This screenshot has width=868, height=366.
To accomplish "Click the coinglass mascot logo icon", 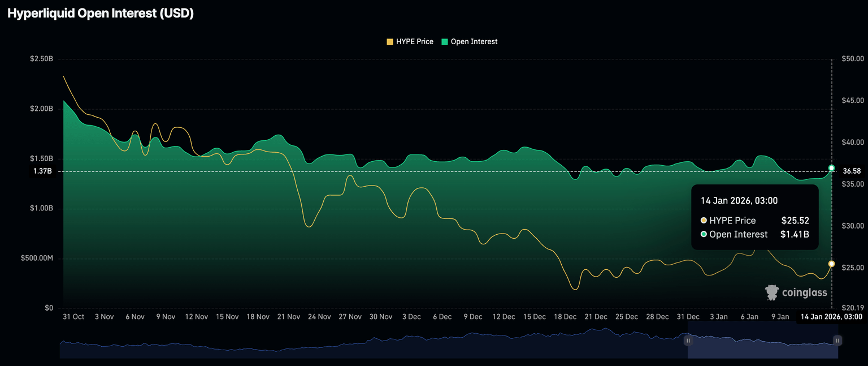I will 771,292.
